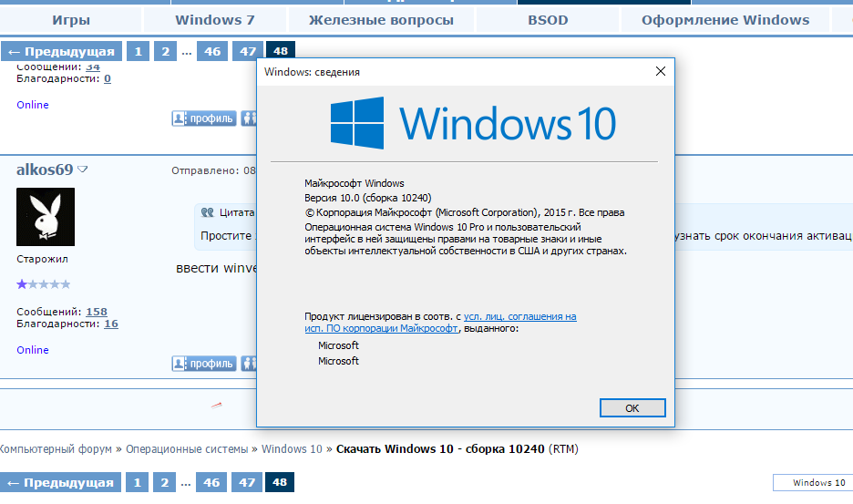Image resolution: width=853 pixels, height=504 pixels.
Task: Click alkos69's star rating
Action: click(x=44, y=284)
